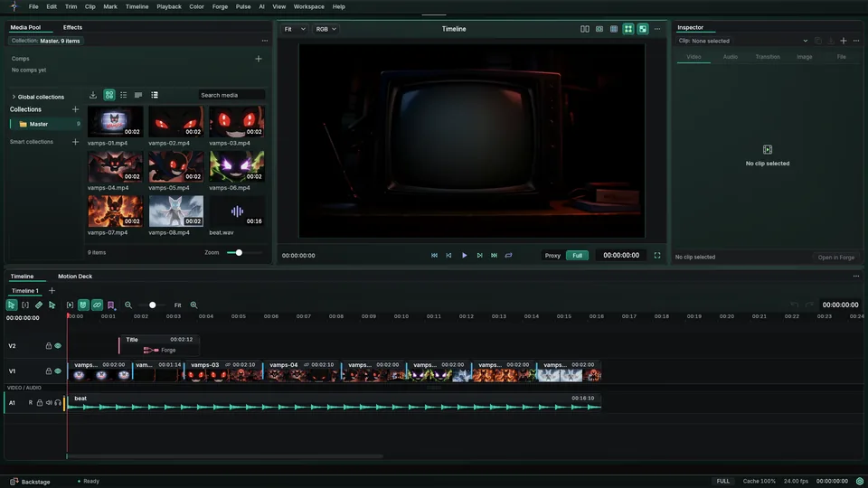Select the Master collection folder
Viewport: 868px width, 488px height.
44,124
